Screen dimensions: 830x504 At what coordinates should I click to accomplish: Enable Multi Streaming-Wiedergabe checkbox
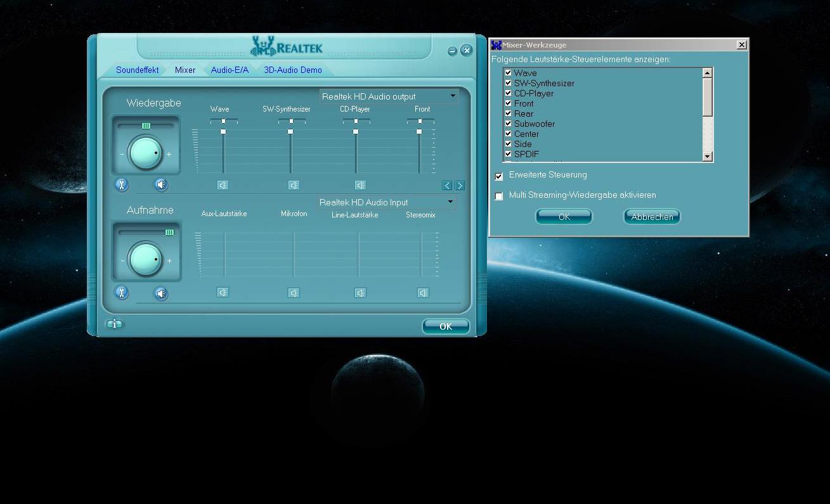click(499, 196)
